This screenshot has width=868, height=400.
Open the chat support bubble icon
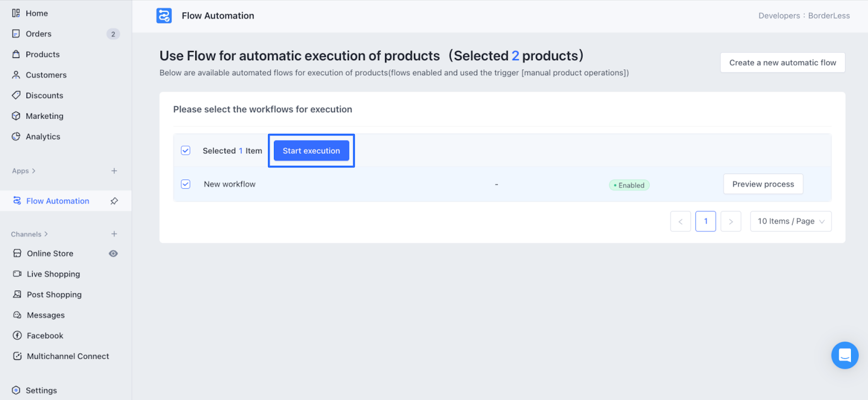click(x=845, y=355)
